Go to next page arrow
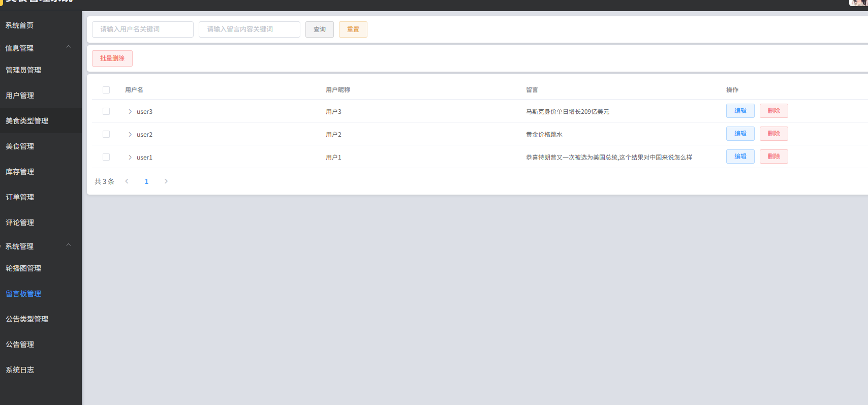 [x=166, y=181]
